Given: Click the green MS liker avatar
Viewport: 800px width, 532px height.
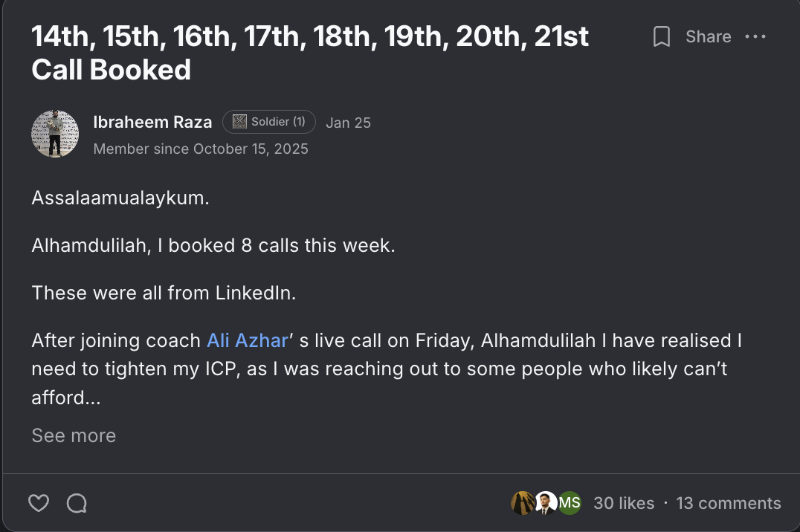Looking at the screenshot, I should click(x=570, y=503).
